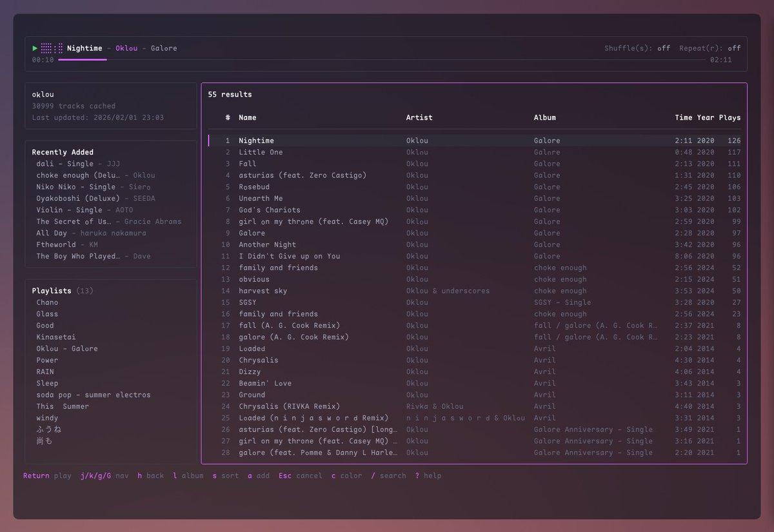Open soda pop - summer electros playlist
Image resolution: width=774 pixels, height=532 pixels.
[x=94, y=395]
